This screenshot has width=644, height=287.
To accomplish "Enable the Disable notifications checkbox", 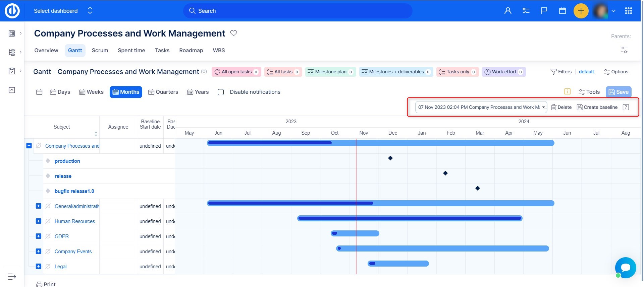I will click(x=221, y=92).
